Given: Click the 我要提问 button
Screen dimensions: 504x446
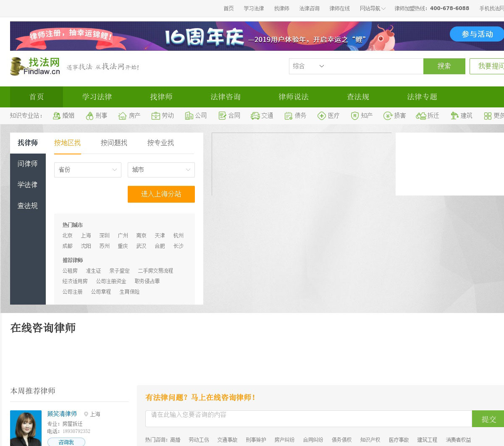Looking at the screenshot, I should point(487,66).
